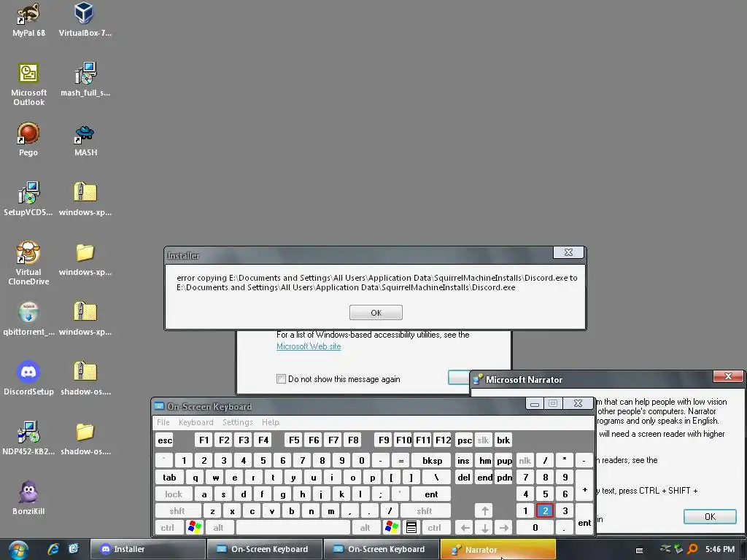Open the MyPal 68 desktop icon

tap(28, 19)
